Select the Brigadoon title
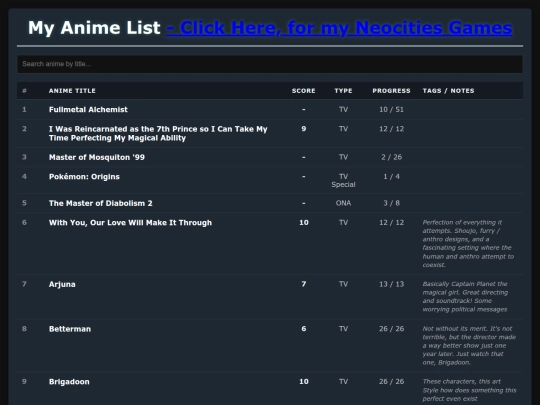540x405 pixels. pos(69,382)
